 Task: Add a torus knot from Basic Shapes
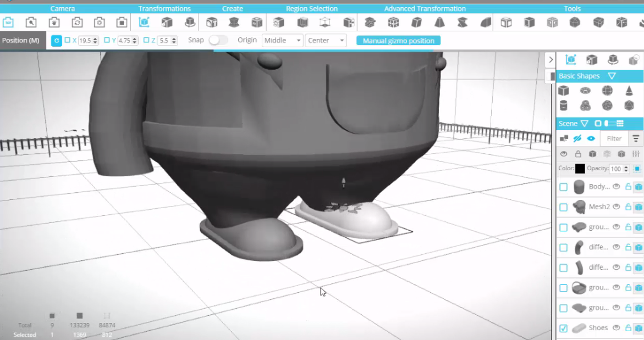585,105
